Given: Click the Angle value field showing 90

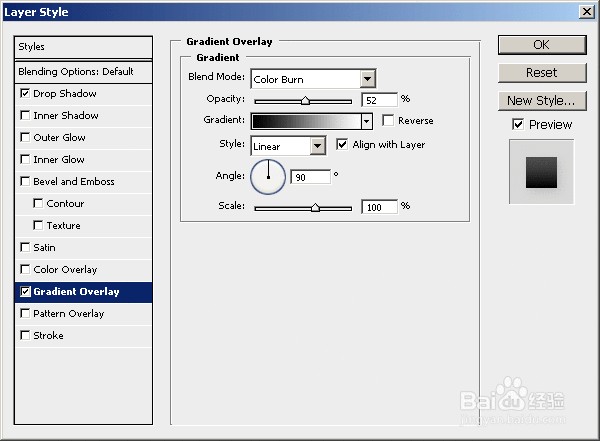Looking at the screenshot, I should pyautogui.click(x=310, y=177).
